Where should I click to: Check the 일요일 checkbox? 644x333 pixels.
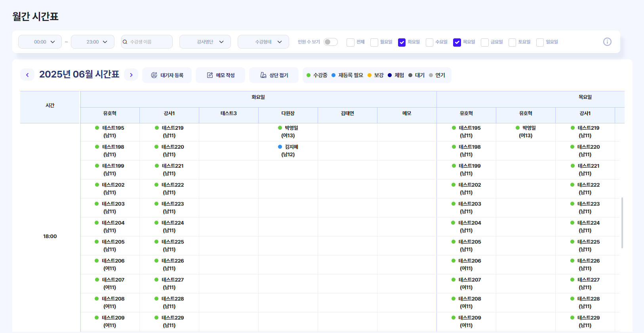click(540, 42)
